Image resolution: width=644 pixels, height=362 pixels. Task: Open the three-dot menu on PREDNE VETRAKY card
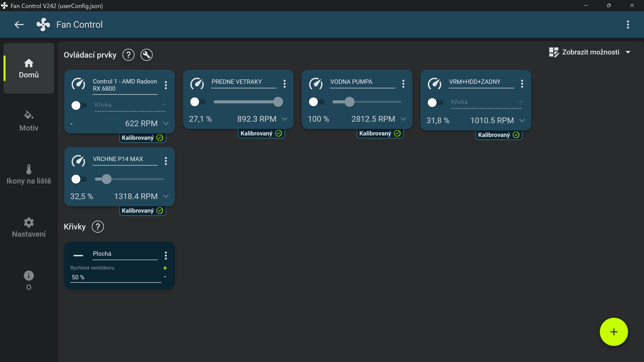point(284,84)
